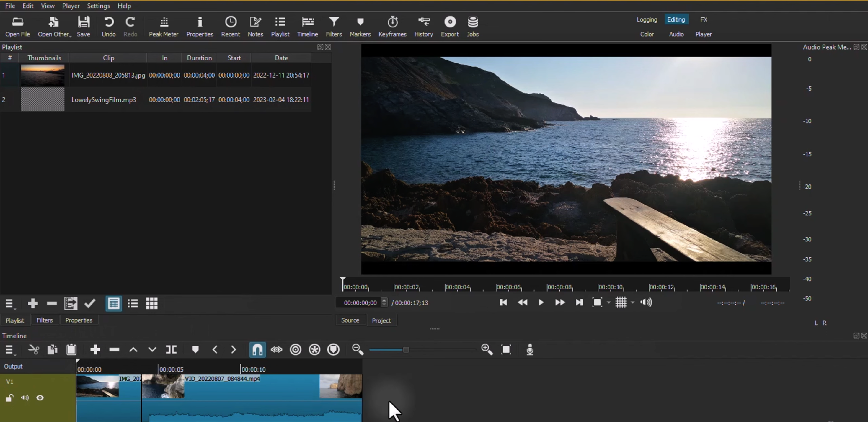Hide the V1 track using the eye toggle

(x=40, y=398)
